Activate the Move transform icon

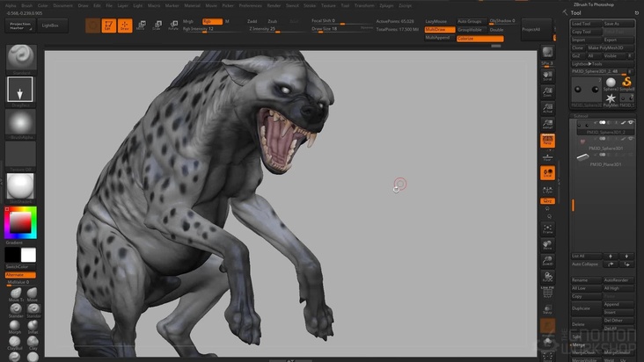[x=141, y=25]
